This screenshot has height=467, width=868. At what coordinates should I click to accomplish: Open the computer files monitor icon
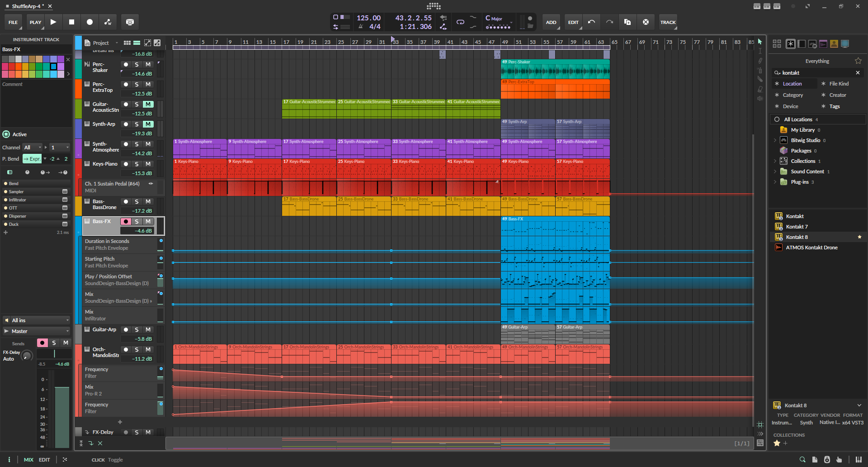(844, 44)
